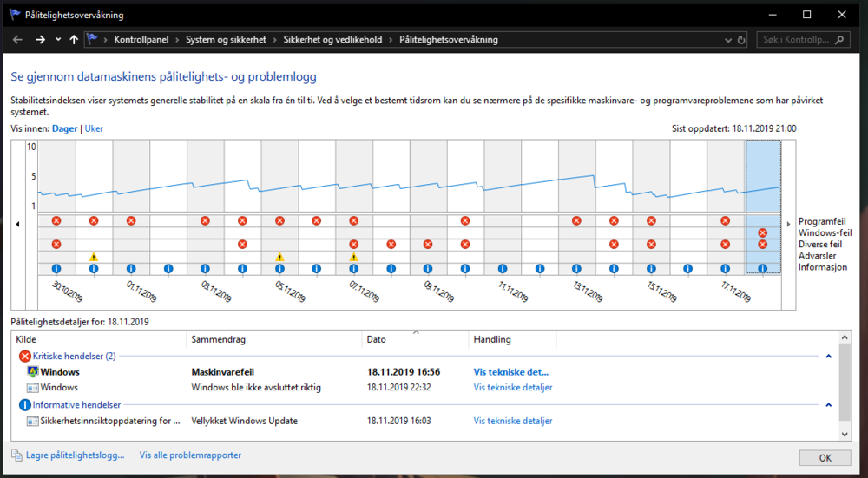Open System og sikkerhet breadcrumb
This screenshot has height=478, width=868.
(x=226, y=40)
